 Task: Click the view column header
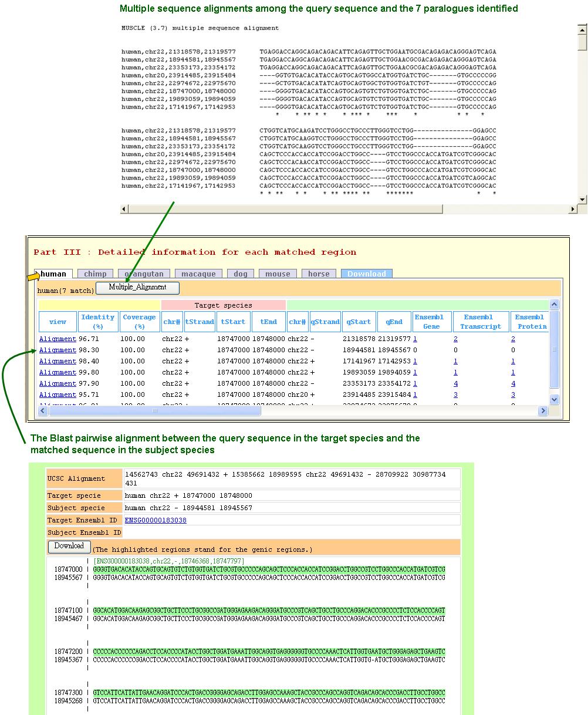(x=58, y=322)
